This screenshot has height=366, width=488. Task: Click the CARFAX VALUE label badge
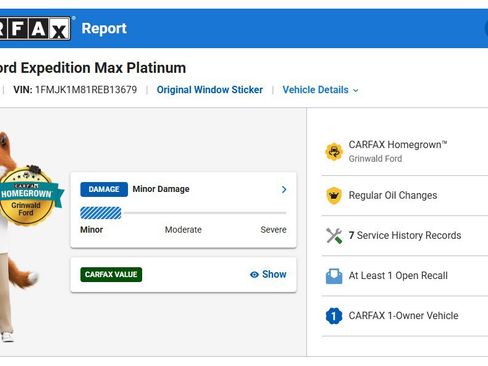point(111,274)
